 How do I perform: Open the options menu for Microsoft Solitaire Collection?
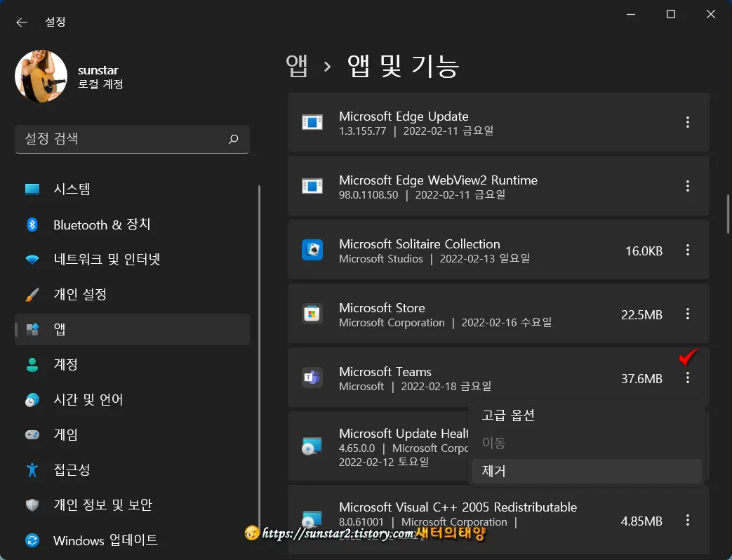[x=688, y=250]
